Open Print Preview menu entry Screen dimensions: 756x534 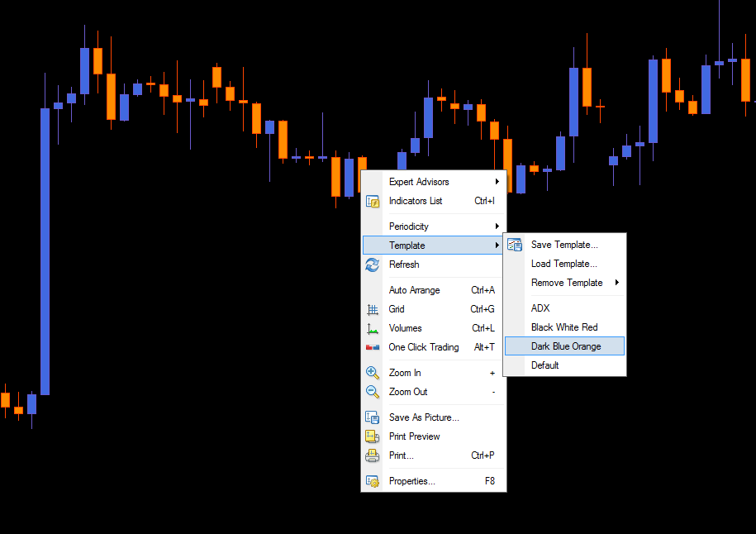click(x=434, y=436)
